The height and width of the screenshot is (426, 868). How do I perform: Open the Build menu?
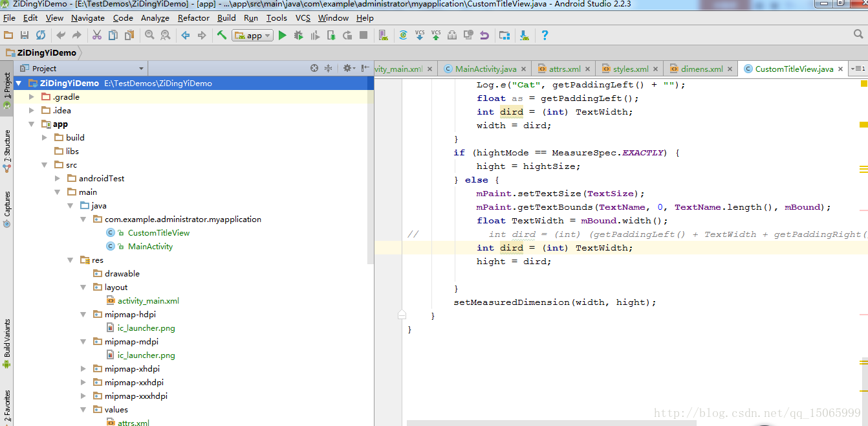(226, 17)
